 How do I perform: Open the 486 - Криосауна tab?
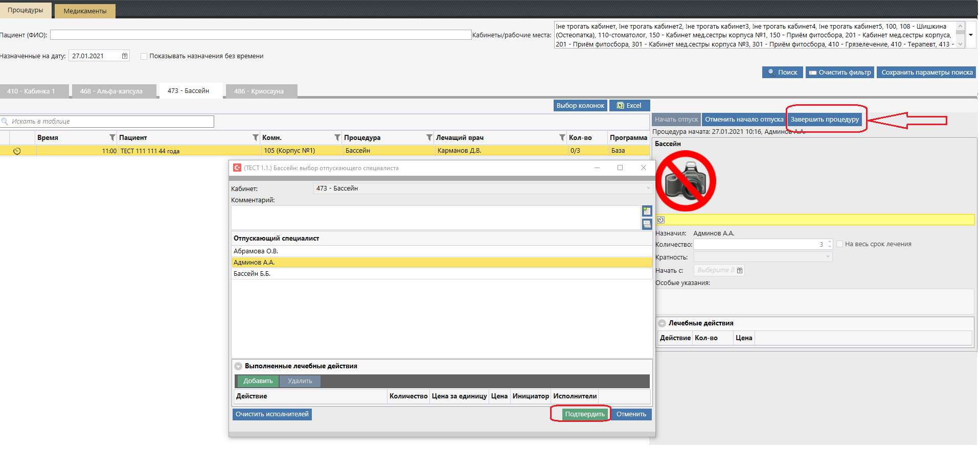coord(259,91)
